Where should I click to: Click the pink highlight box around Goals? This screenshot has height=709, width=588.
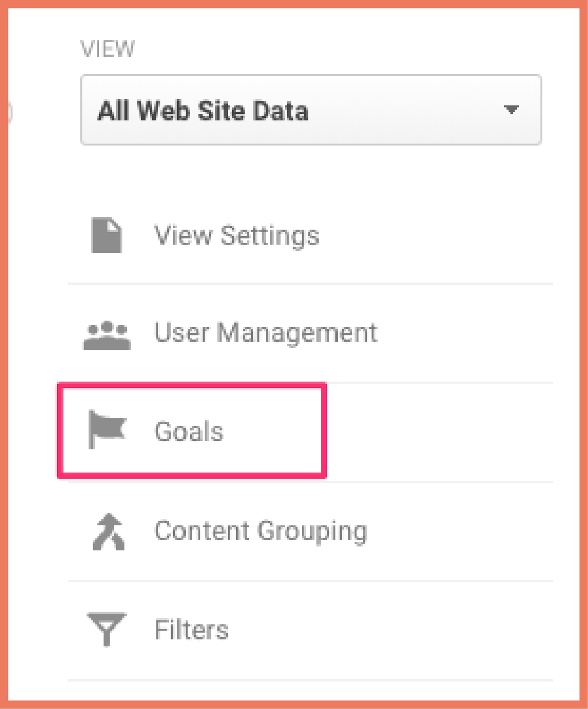(192, 386)
